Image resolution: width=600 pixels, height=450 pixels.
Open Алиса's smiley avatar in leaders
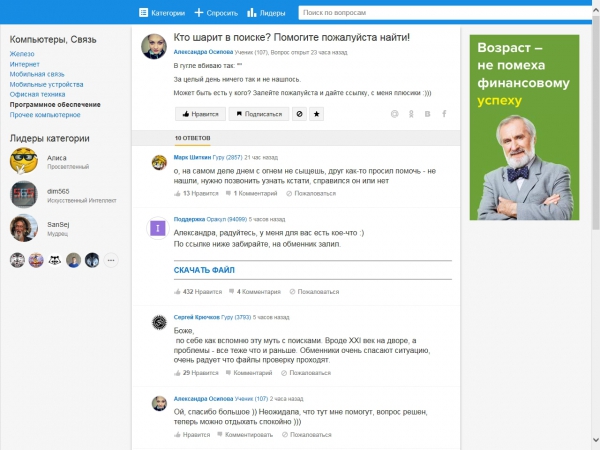[23, 161]
